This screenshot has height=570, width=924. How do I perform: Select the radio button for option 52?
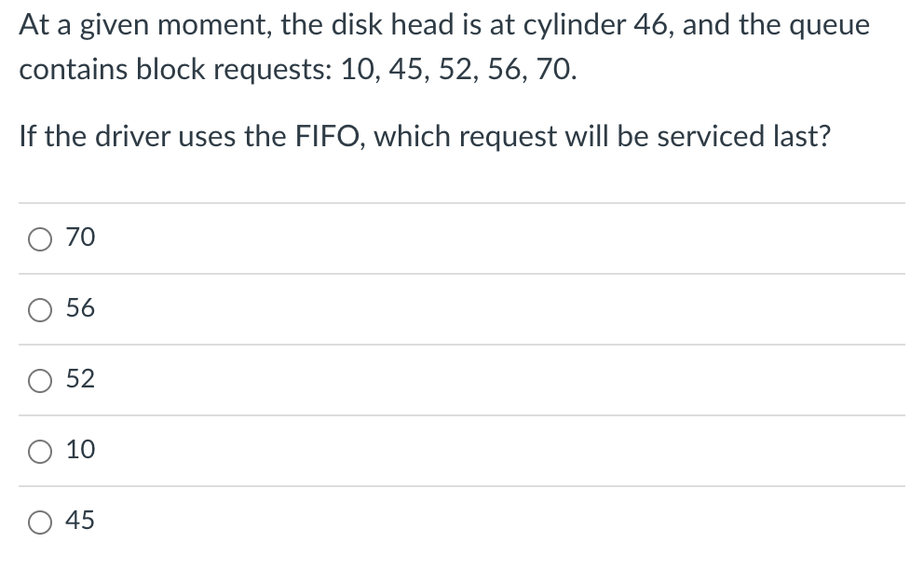click(x=39, y=380)
